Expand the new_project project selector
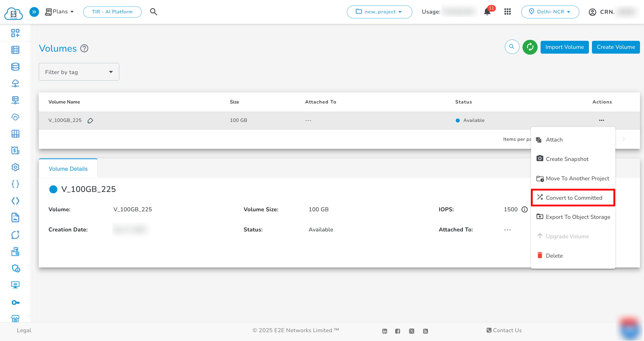 pyautogui.click(x=379, y=12)
